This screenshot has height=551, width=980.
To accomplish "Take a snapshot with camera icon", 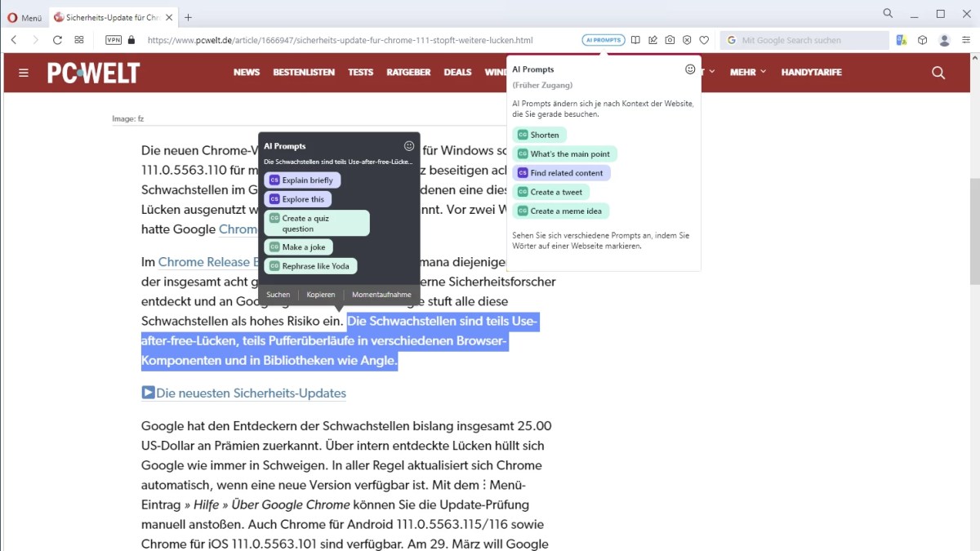I will pyautogui.click(x=670, y=40).
